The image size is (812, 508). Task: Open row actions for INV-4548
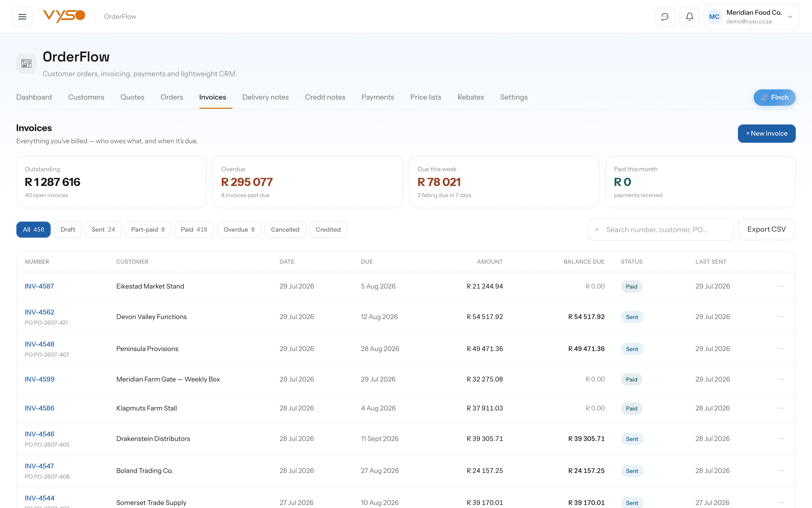point(781,349)
